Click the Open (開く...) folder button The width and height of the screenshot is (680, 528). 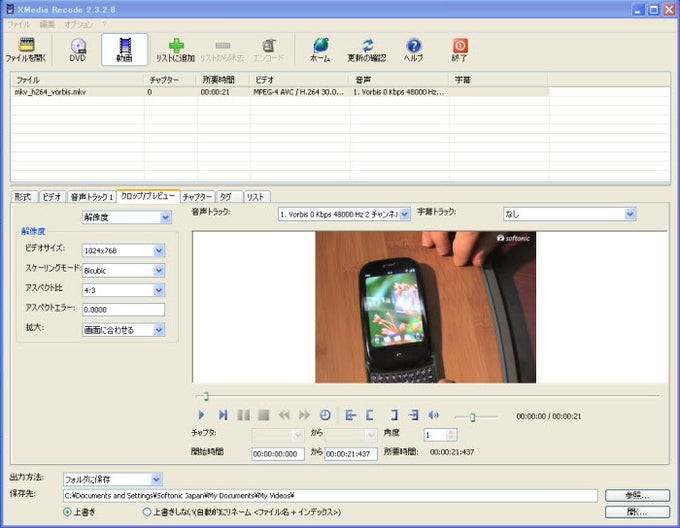637,512
